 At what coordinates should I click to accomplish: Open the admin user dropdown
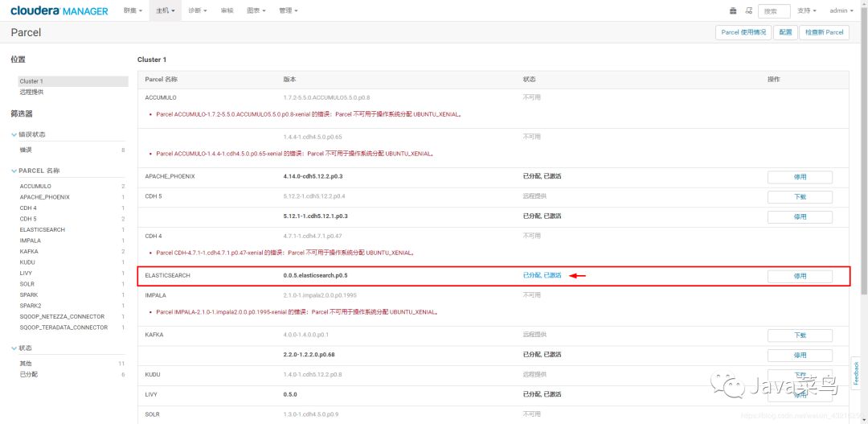[x=841, y=10]
